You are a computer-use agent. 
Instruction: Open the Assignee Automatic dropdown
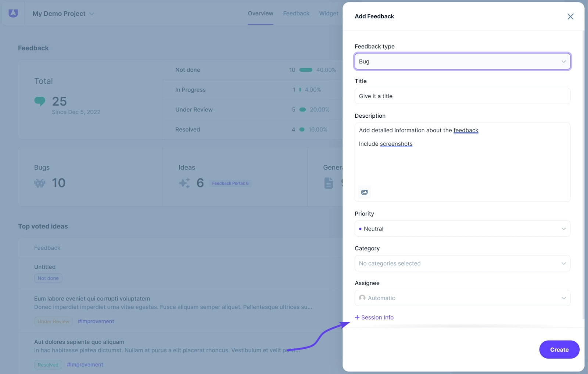click(462, 298)
